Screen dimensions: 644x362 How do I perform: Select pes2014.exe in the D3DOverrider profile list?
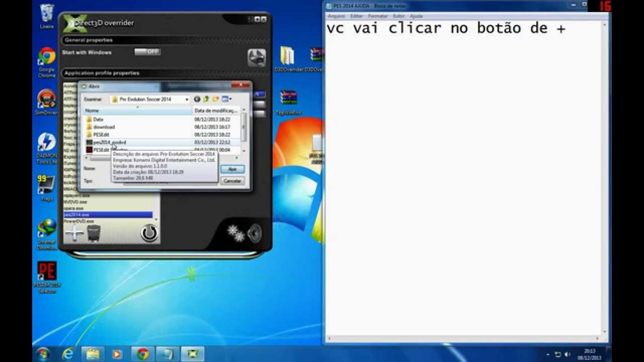click(x=108, y=215)
